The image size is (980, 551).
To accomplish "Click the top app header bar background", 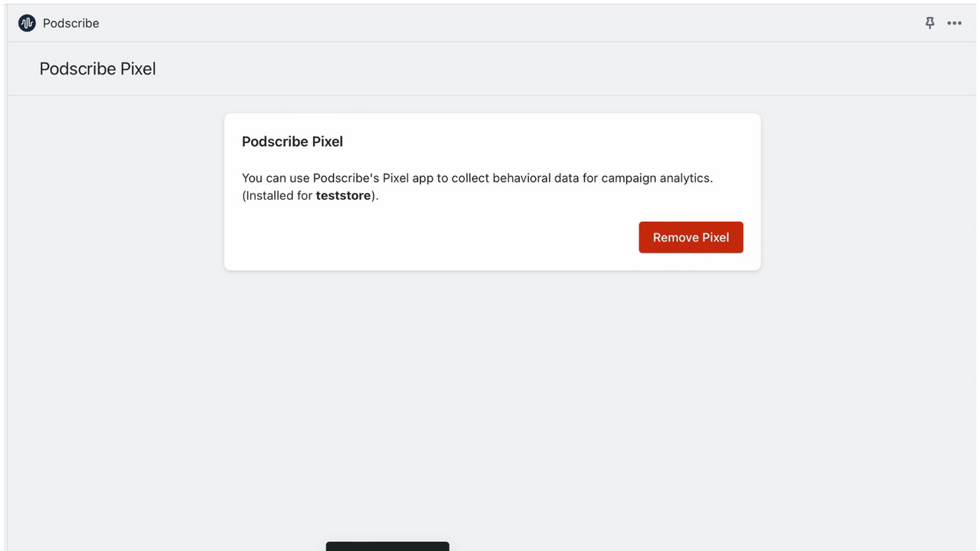I will click(490, 23).
